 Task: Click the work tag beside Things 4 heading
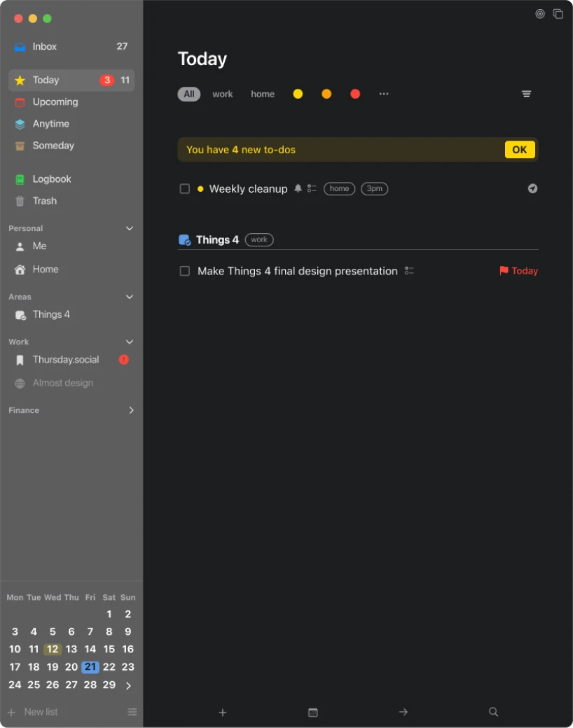pos(259,239)
